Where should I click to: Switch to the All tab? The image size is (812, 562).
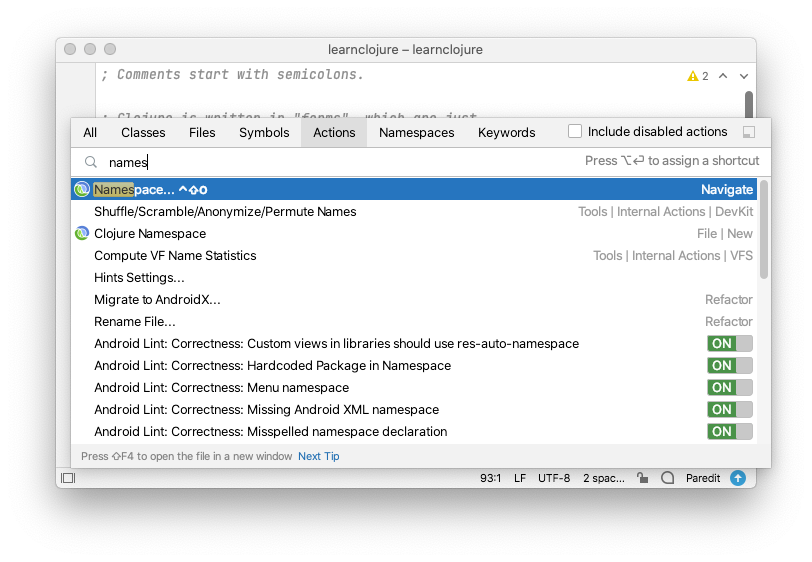point(90,133)
